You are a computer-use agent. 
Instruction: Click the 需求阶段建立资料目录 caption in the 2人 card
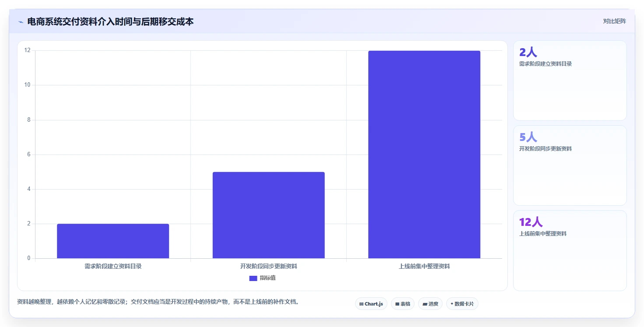(x=545, y=64)
